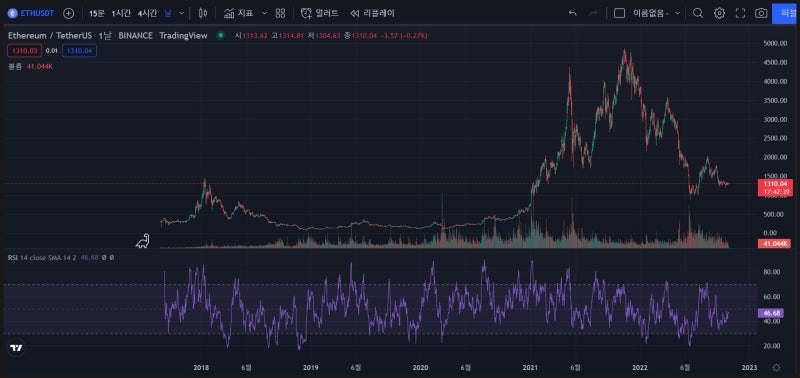Open chart settings gear icon
The width and height of the screenshot is (800, 378).
click(x=719, y=13)
